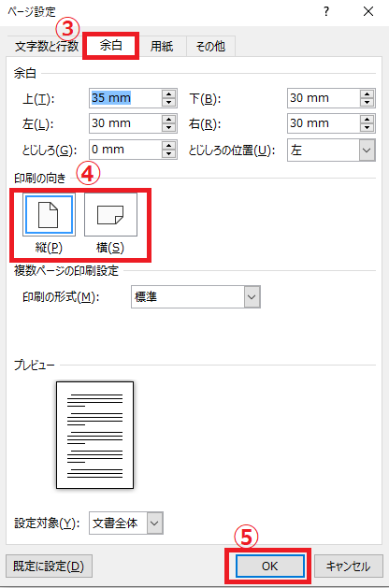The width and height of the screenshot is (389, 588).
Task: Click the とじしろ(G) gutter input field
Action: (x=125, y=150)
